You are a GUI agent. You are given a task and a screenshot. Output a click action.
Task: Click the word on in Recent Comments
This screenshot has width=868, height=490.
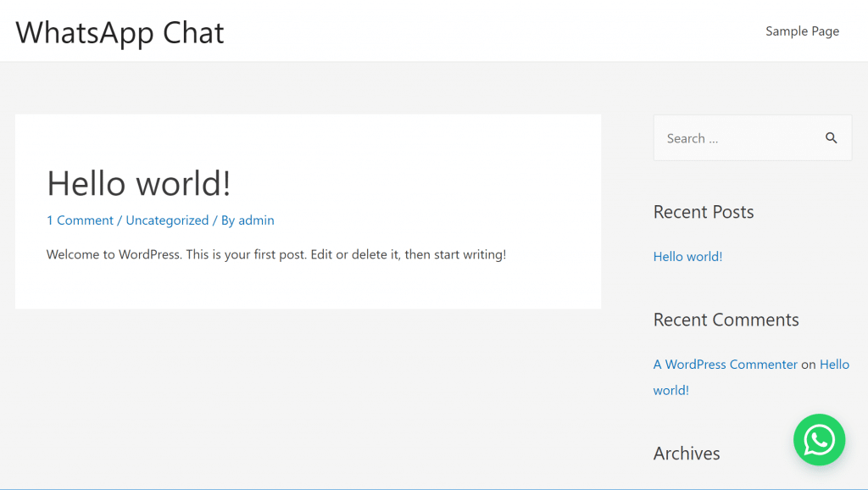pos(808,365)
